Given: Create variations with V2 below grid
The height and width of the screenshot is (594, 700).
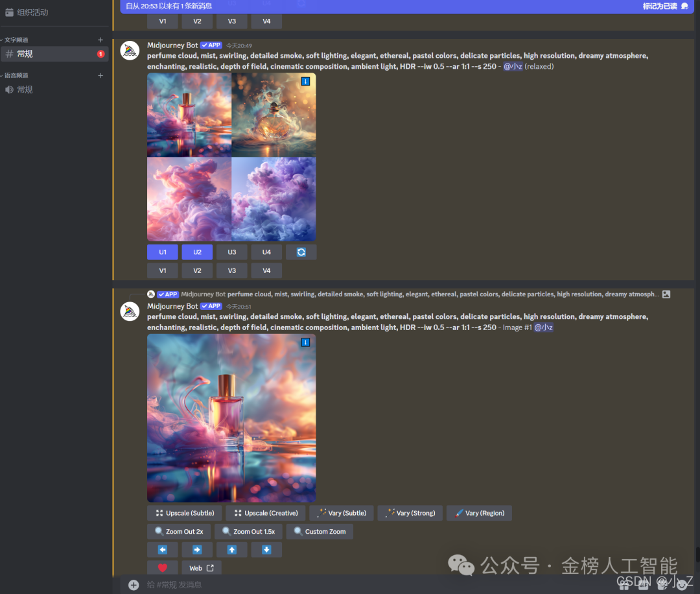Looking at the screenshot, I should pyautogui.click(x=197, y=270).
